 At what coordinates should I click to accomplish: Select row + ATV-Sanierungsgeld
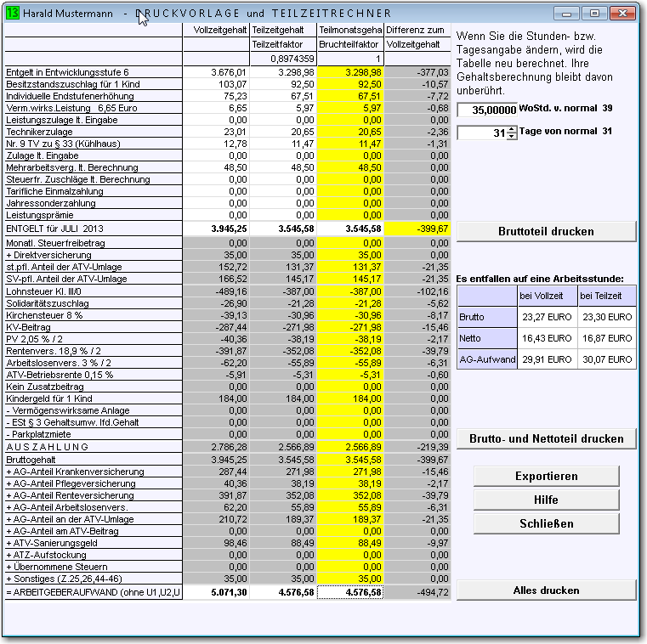click(94, 543)
